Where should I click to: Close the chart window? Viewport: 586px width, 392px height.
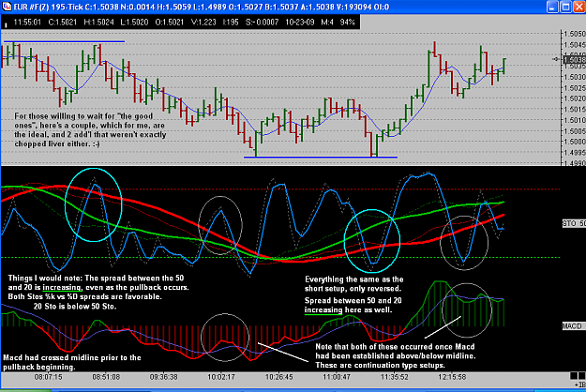click(578, 7)
